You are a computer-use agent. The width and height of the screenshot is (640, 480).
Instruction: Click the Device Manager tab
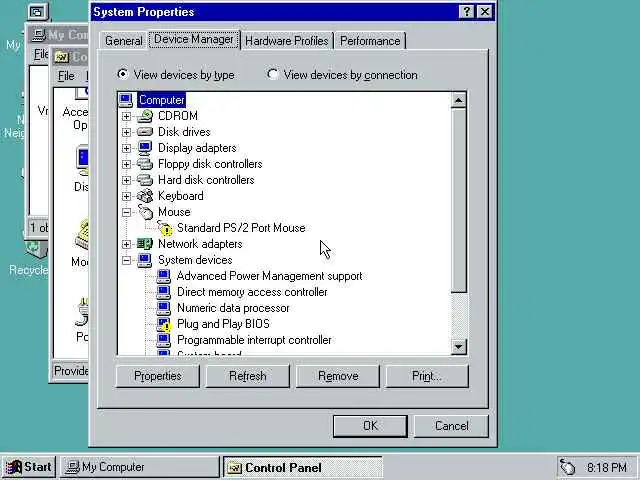point(194,40)
